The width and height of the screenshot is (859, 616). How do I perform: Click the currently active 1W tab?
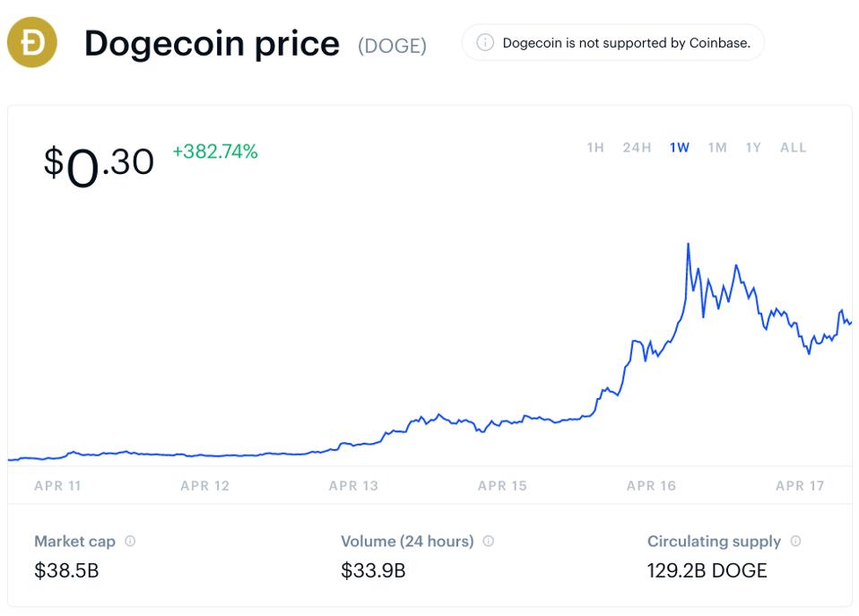pyautogui.click(x=679, y=148)
